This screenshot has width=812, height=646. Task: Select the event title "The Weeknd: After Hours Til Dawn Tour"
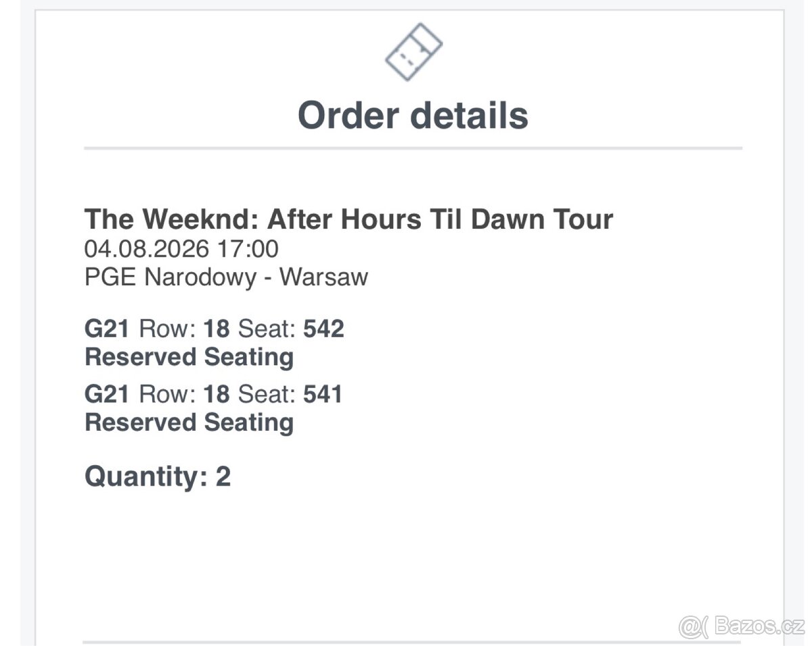pos(348,219)
